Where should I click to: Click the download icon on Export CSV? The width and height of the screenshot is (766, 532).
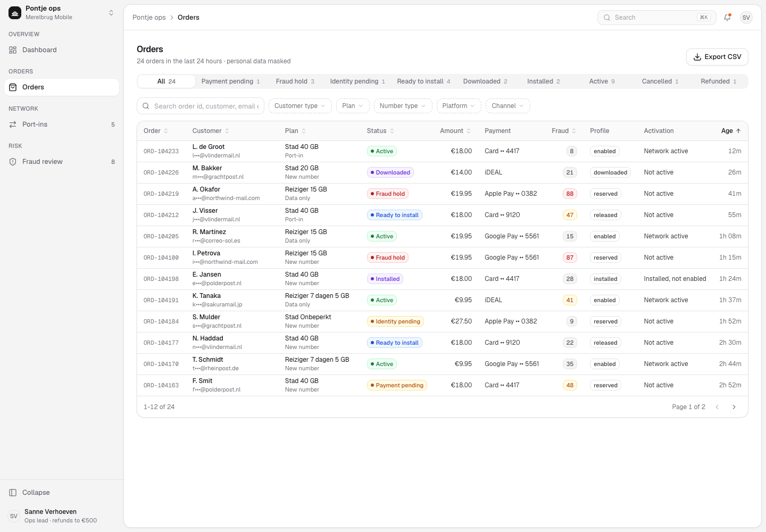point(697,57)
